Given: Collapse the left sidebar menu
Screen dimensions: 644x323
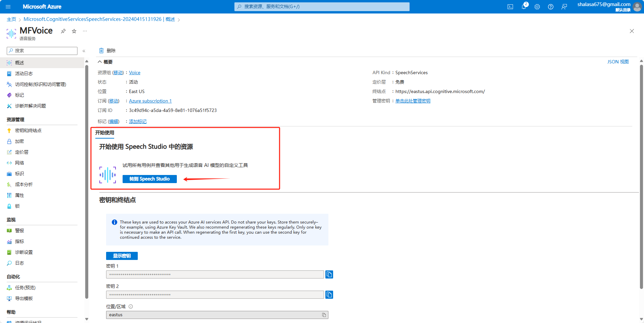Looking at the screenshot, I should click(84, 51).
